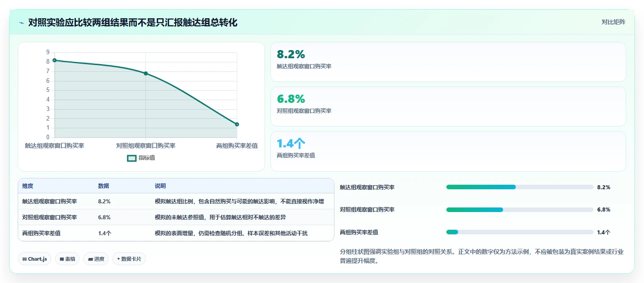
Task: Select the 表格 chip
Action: (x=67, y=259)
